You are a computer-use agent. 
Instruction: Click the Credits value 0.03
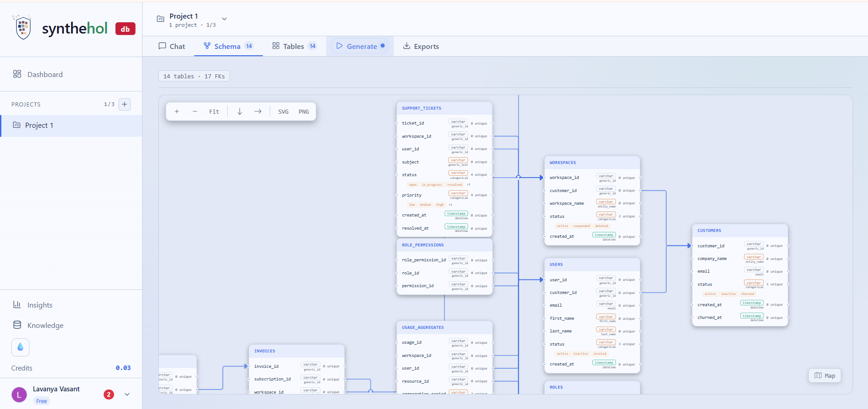(x=123, y=368)
